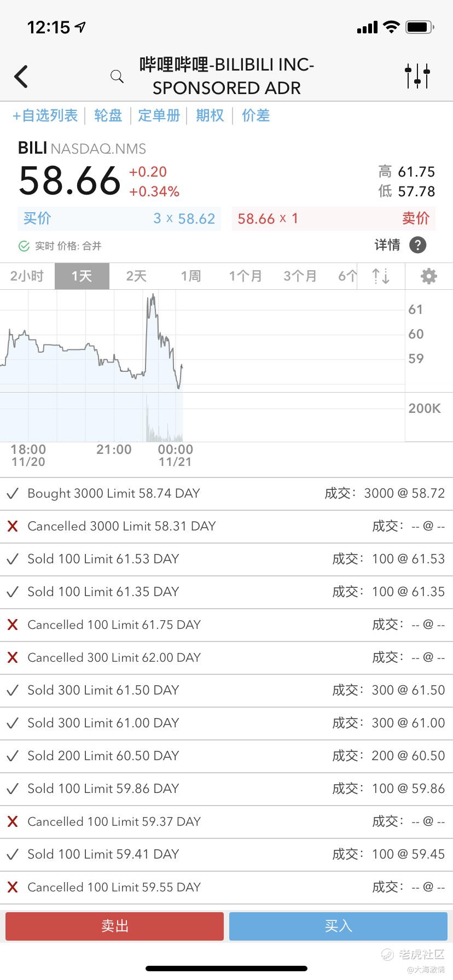Tap X icon on Cancelled 3000 order

pos(13,527)
